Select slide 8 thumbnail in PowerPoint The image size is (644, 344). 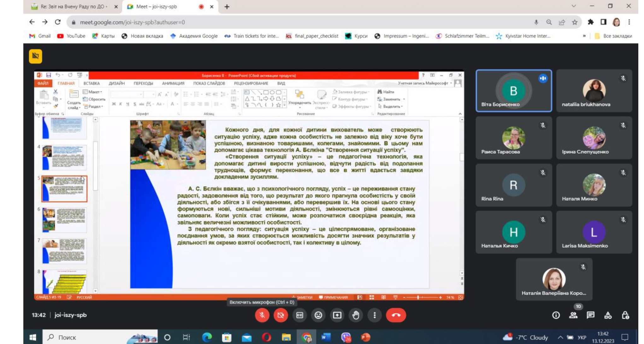(x=64, y=281)
